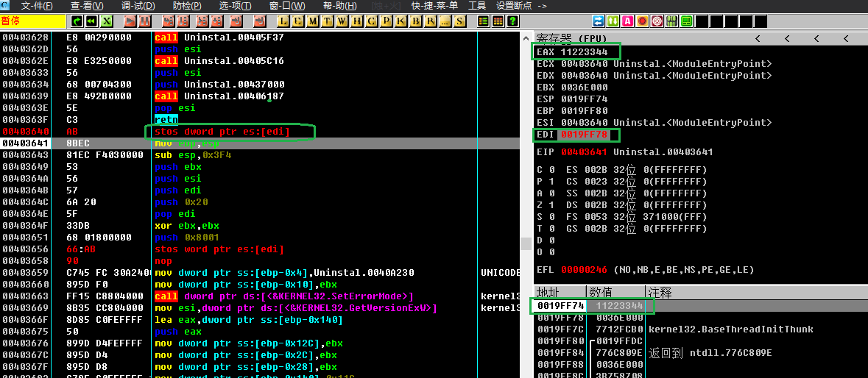Open the 文件(F) file menu
The image size is (868, 378).
pos(37,6)
